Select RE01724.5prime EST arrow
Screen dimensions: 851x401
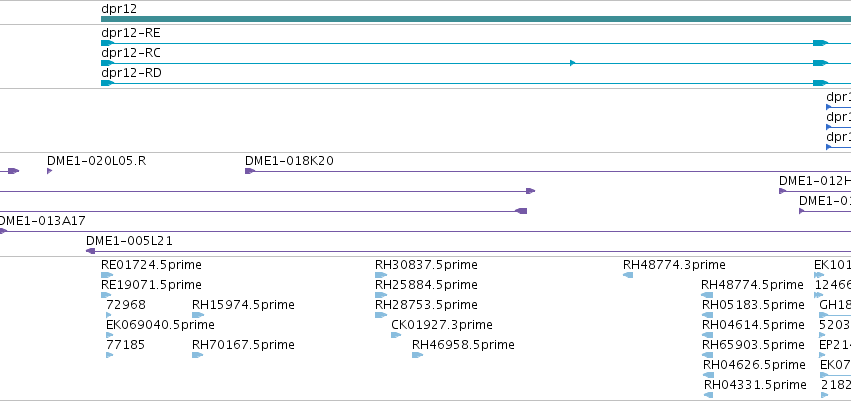click(x=107, y=275)
